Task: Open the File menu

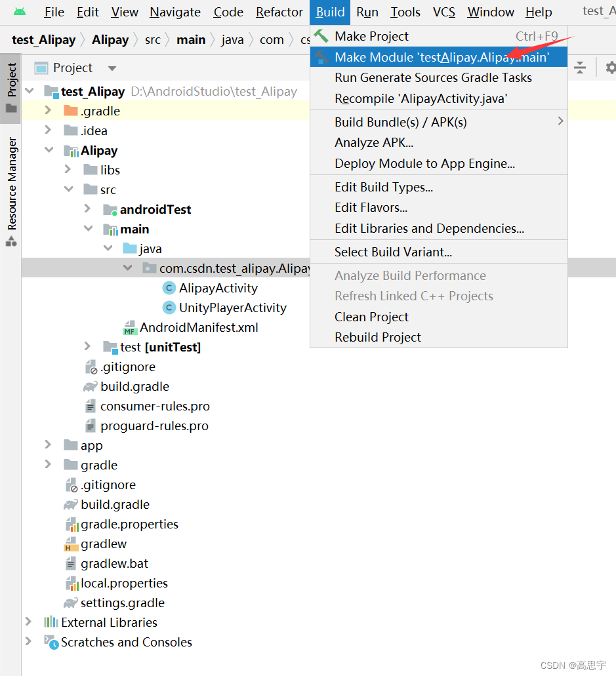Action: coord(54,12)
